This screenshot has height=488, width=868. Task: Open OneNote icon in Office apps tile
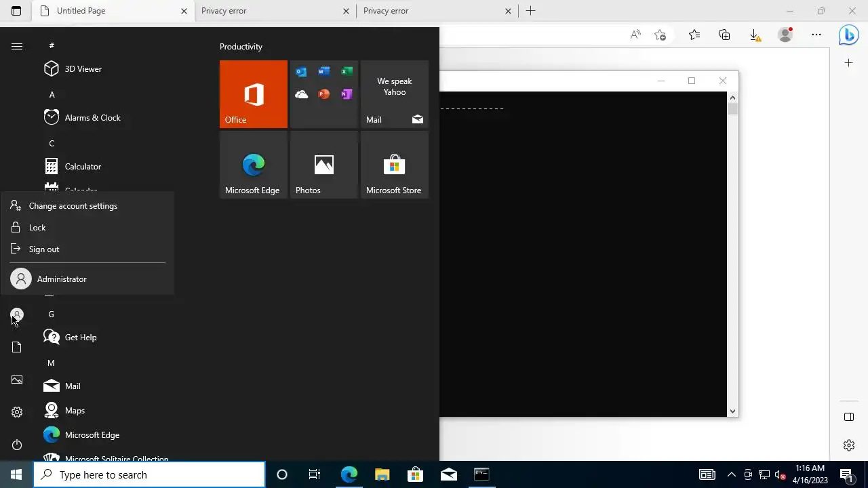click(x=347, y=94)
